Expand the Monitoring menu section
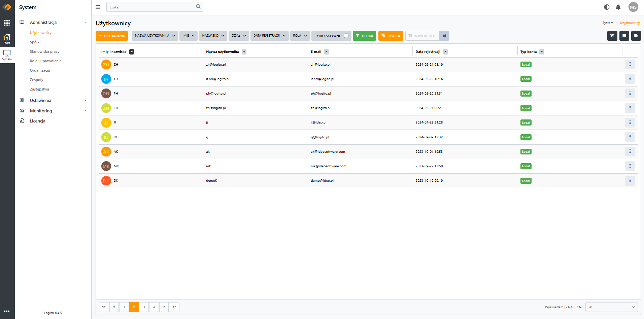This screenshot has width=644, height=319. pos(54,111)
